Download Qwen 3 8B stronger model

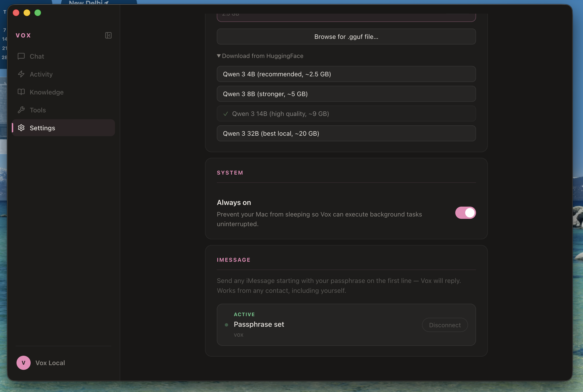(x=346, y=94)
